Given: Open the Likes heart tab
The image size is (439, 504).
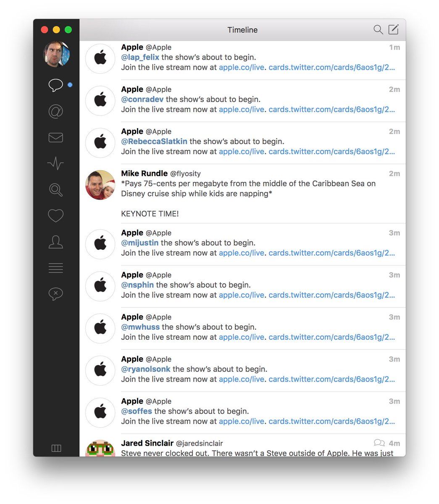Looking at the screenshot, I should pyautogui.click(x=55, y=216).
